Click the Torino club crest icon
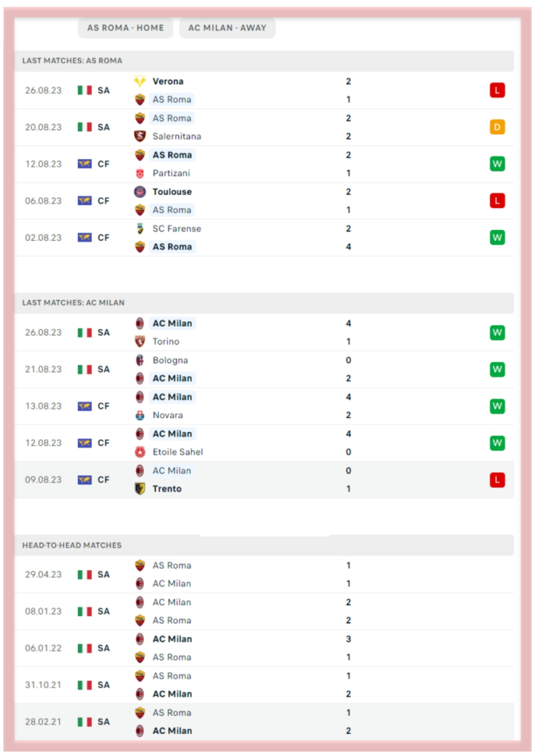535x756 pixels. tap(140, 342)
